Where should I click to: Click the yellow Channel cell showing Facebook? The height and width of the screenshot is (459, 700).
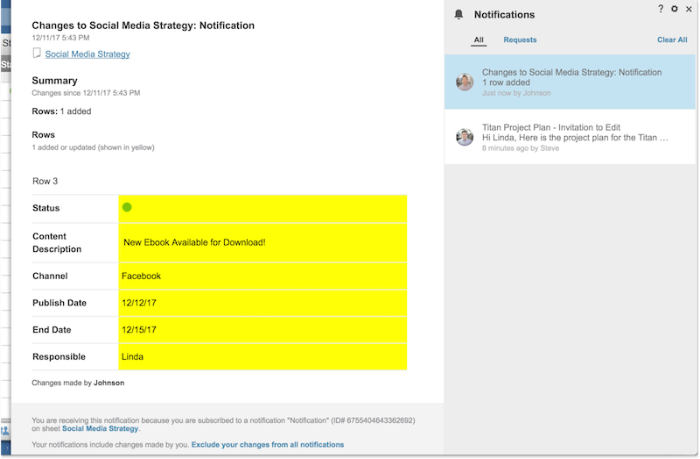pyautogui.click(x=262, y=276)
